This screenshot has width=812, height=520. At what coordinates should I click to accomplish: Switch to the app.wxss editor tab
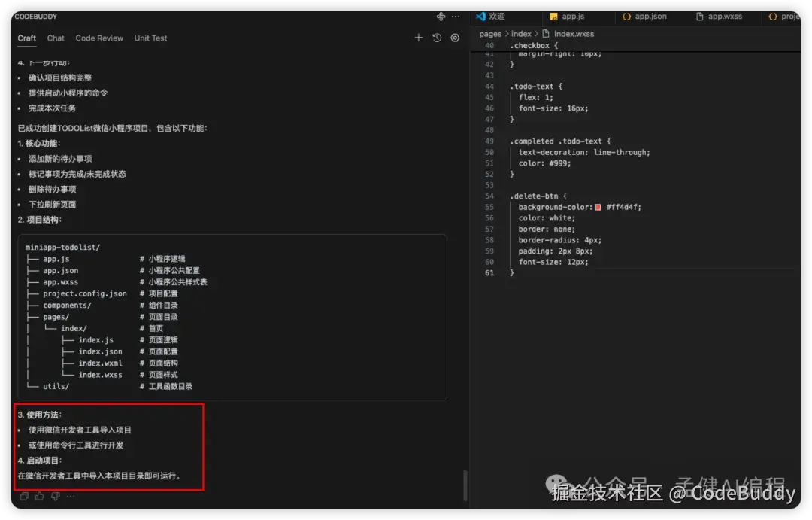[x=725, y=17]
